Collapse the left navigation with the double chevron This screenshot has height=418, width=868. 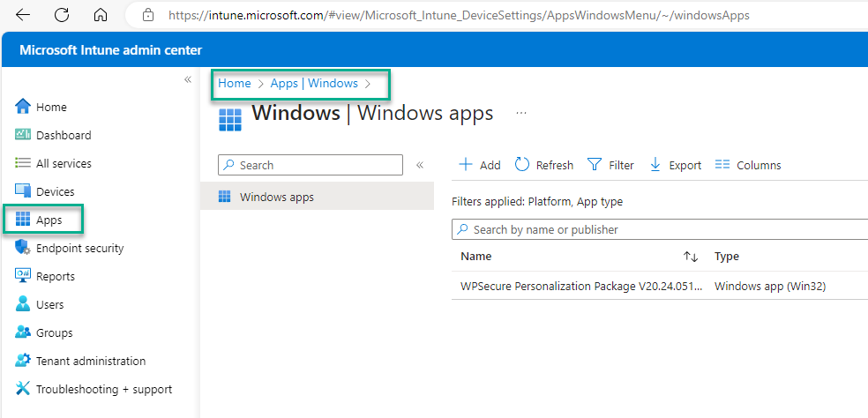point(188,79)
